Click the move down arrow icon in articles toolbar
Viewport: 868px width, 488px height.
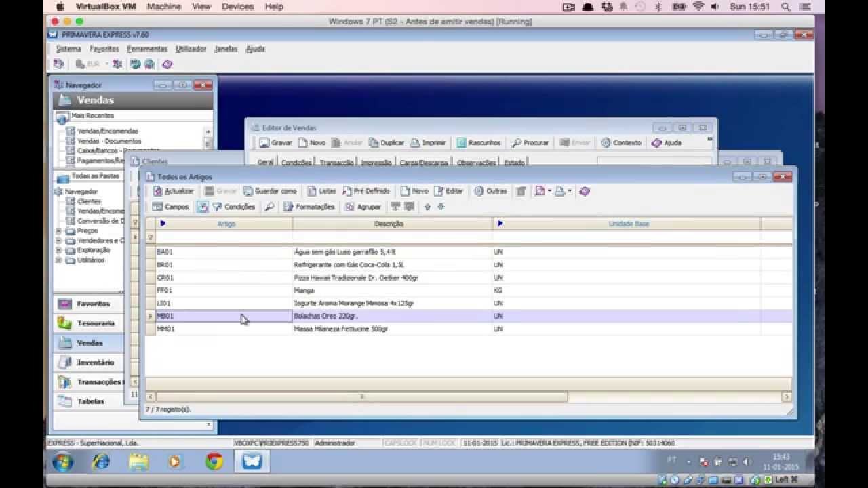(x=441, y=207)
